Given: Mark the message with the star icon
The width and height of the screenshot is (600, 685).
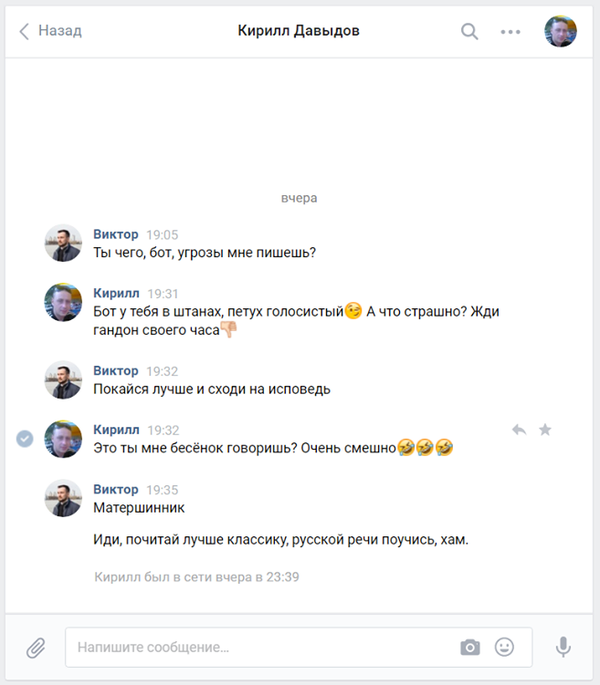Looking at the screenshot, I should click(545, 430).
